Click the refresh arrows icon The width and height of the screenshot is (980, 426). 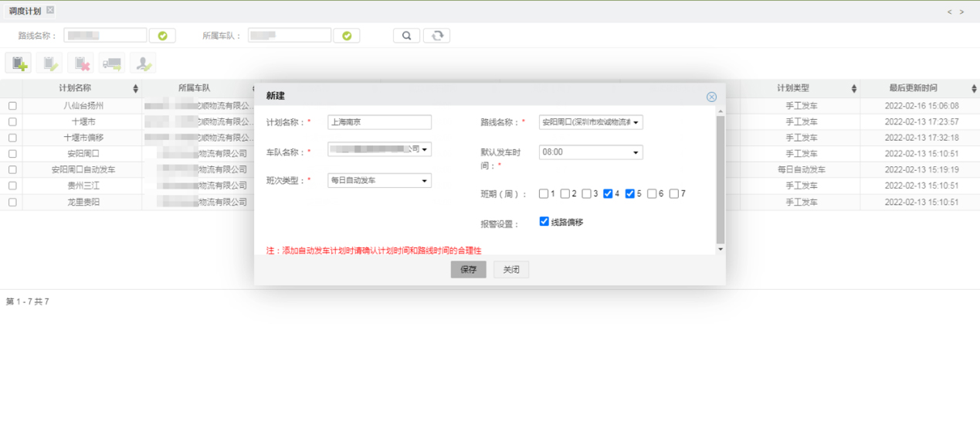(x=436, y=36)
